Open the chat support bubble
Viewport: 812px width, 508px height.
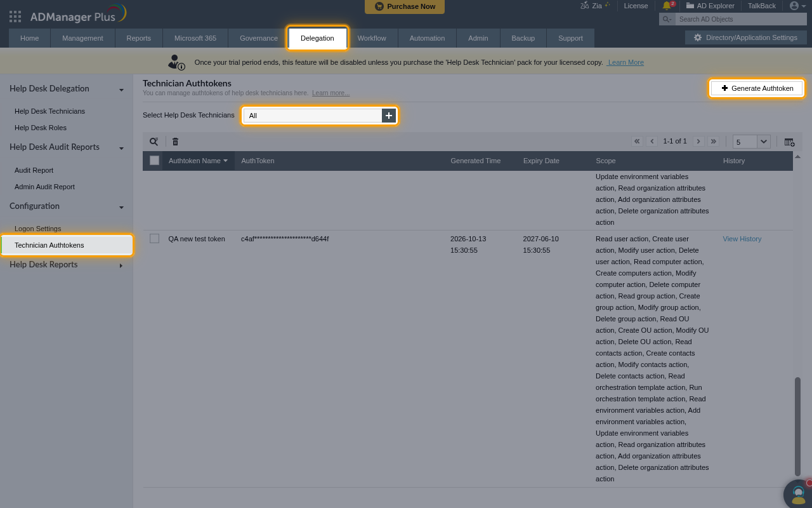798,494
